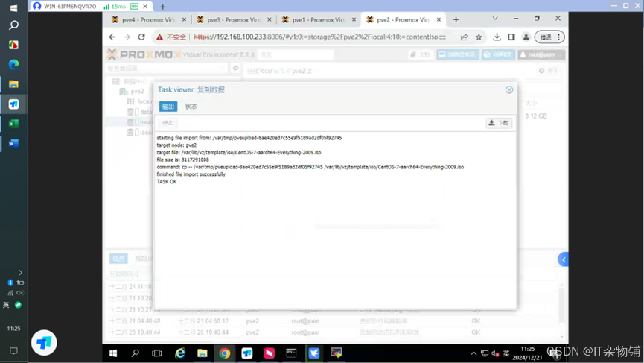
Task: Click the 错误 browser menu button
Action: 549,37
